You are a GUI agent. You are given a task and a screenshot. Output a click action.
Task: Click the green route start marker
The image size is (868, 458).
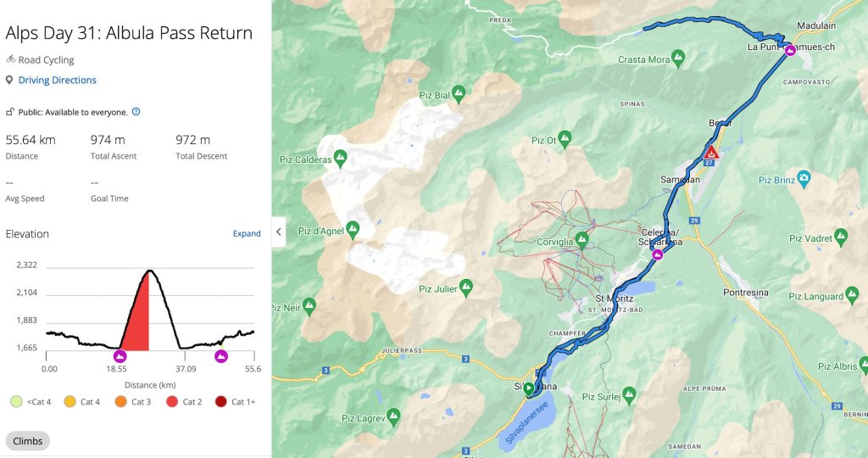[x=529, y=389]
